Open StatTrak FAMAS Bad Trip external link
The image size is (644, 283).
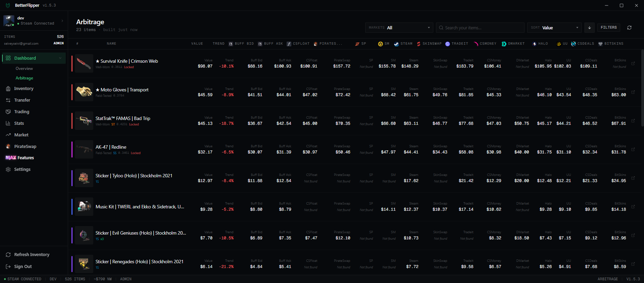[633, 121]
